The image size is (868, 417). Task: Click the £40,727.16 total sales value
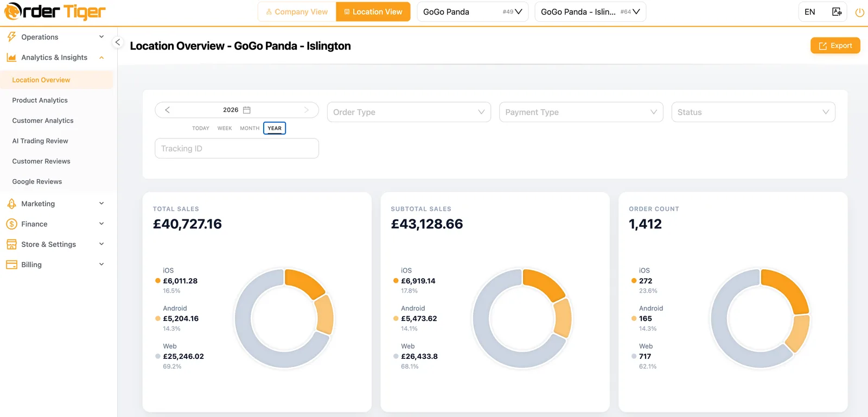(x=187, y=224)
